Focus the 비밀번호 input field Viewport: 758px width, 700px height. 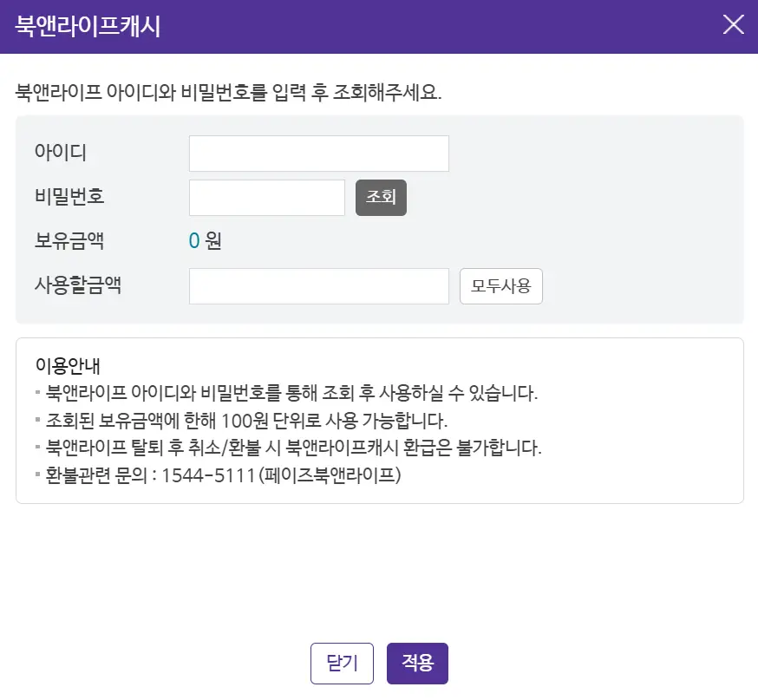(267, 198)
